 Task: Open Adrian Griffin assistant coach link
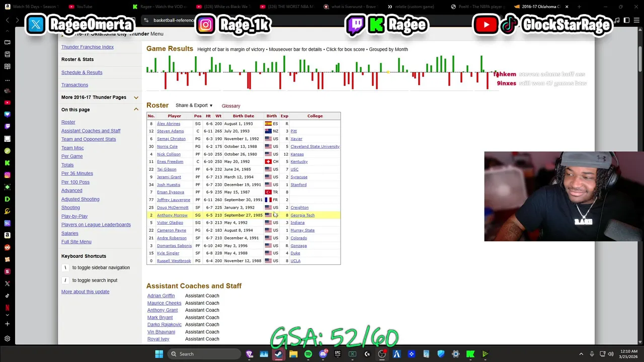pos(161,296)
